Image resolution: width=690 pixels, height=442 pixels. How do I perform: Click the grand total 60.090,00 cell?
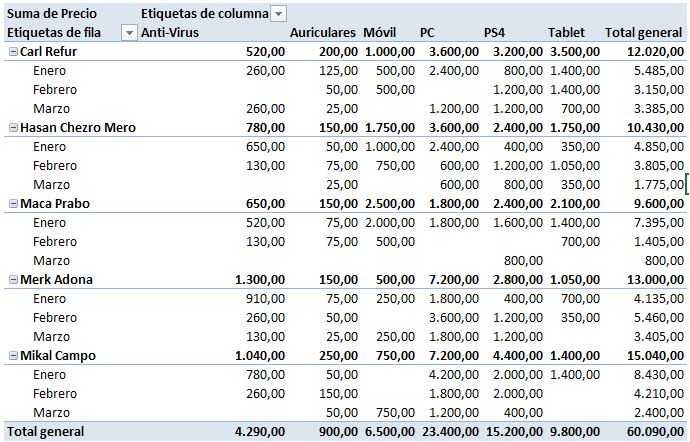(x=655, y=432)
